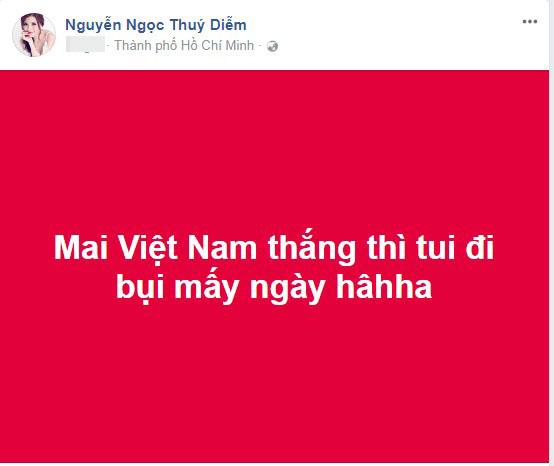Click the white header space beside the author name

[382, 34]
